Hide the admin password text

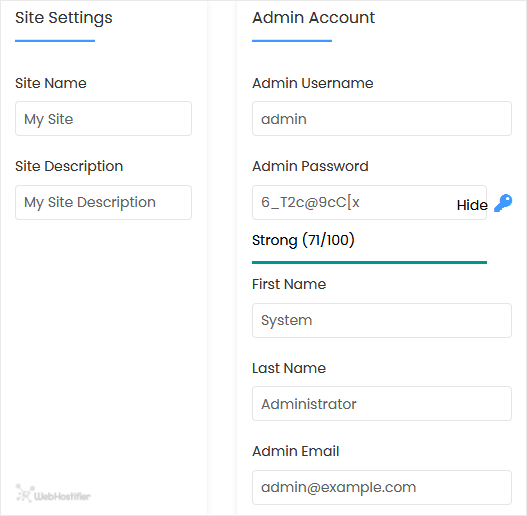click(472, 205)
